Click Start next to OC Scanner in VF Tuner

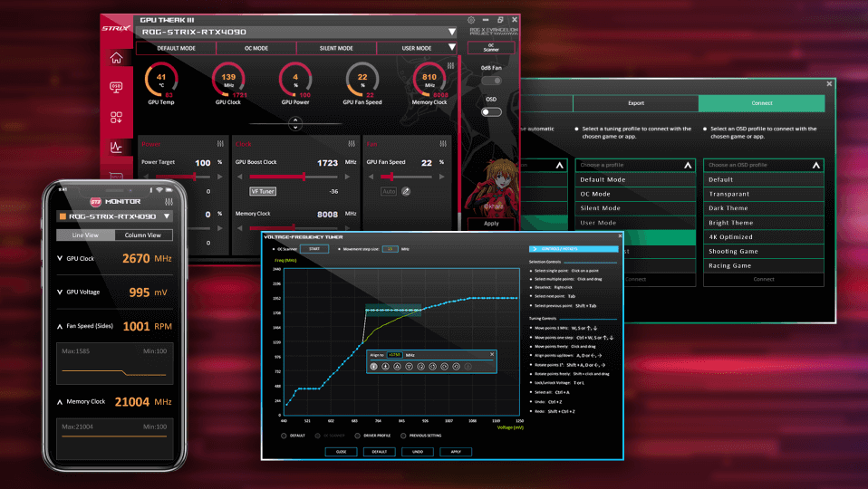314,248
